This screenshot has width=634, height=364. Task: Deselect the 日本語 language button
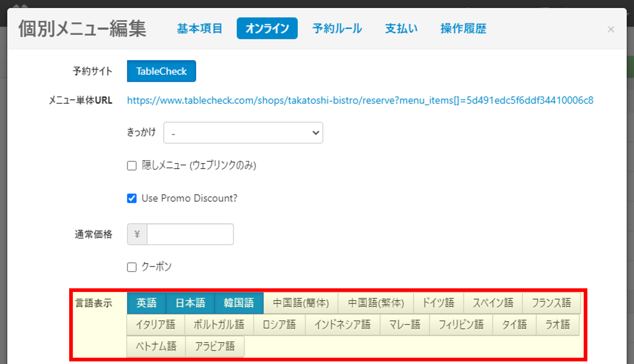click(190, 303)
